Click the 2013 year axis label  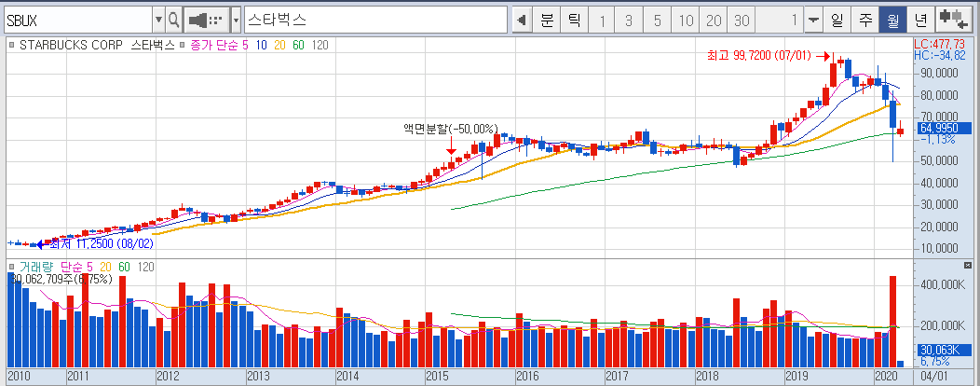tap(258, 377)
